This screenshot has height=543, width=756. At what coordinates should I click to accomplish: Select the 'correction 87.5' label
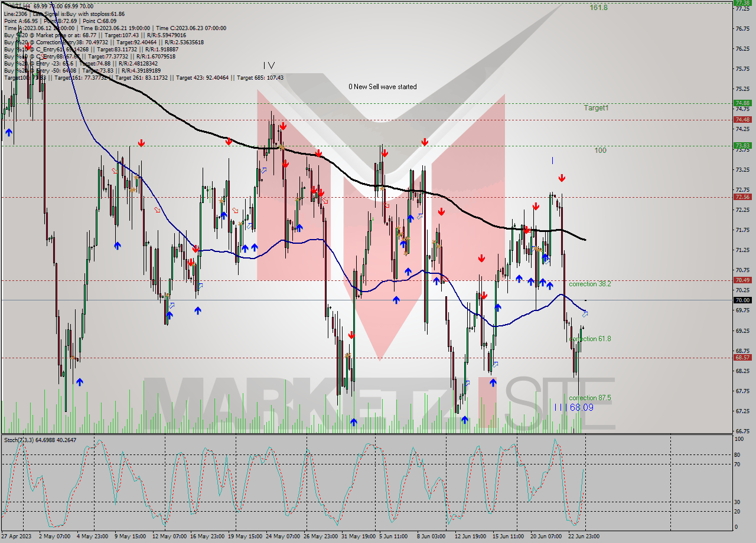tap(589, 398)
